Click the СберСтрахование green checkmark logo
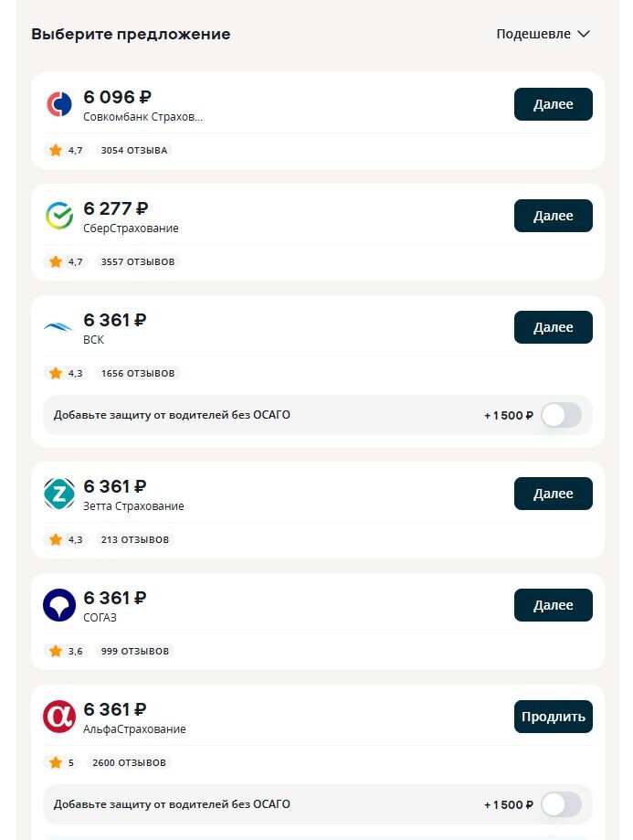633x840 pixels. point(58,216)
